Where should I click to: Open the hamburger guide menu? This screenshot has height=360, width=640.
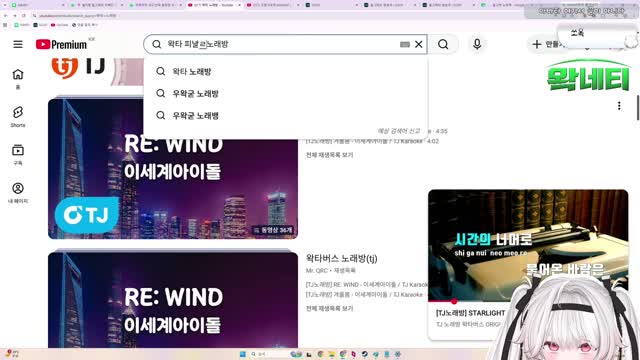[x=18, y=44]
